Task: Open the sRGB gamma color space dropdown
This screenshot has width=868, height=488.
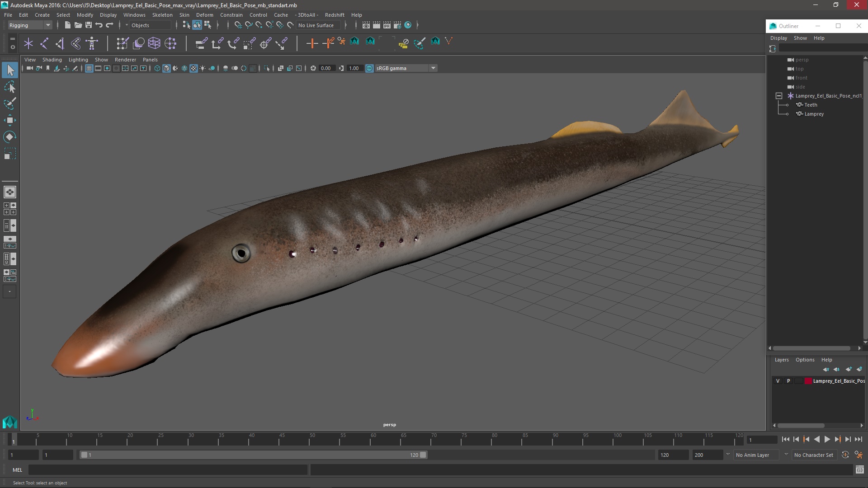Action: click(x=433, y=68)
